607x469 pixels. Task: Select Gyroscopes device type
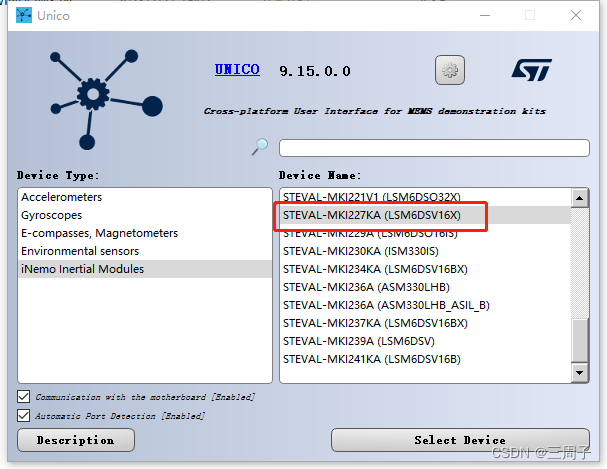[144, 215]
